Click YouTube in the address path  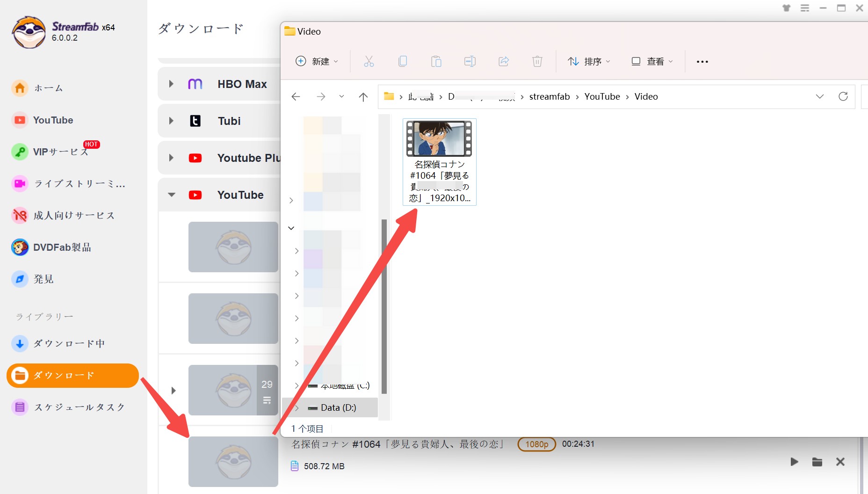tap(602, 96)
